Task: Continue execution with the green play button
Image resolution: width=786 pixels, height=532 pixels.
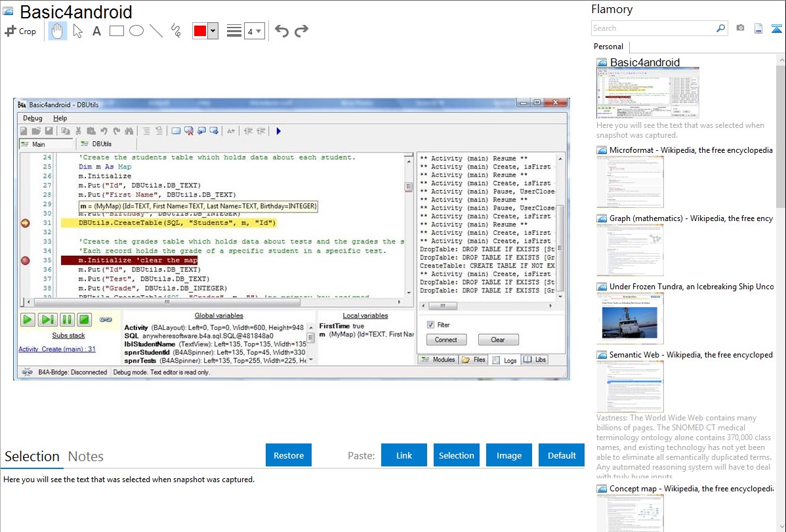Action: tap(28, 319)
